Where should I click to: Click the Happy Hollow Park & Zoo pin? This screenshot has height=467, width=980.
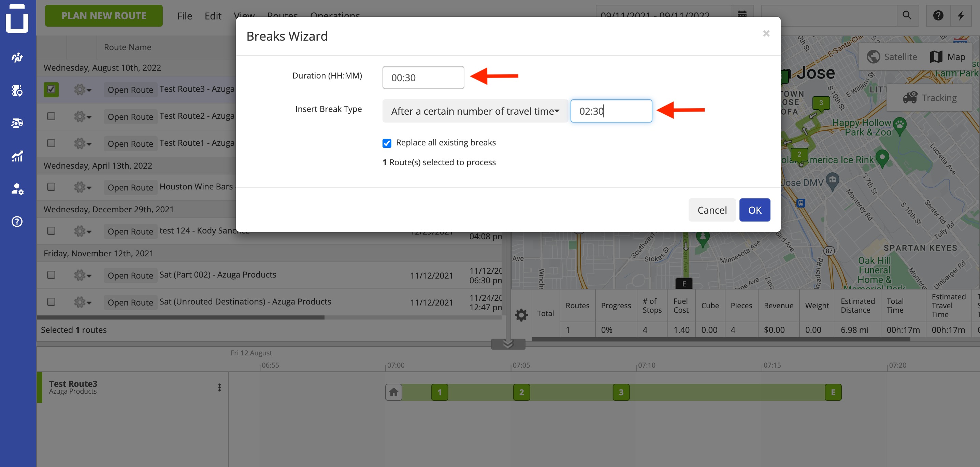900,126
